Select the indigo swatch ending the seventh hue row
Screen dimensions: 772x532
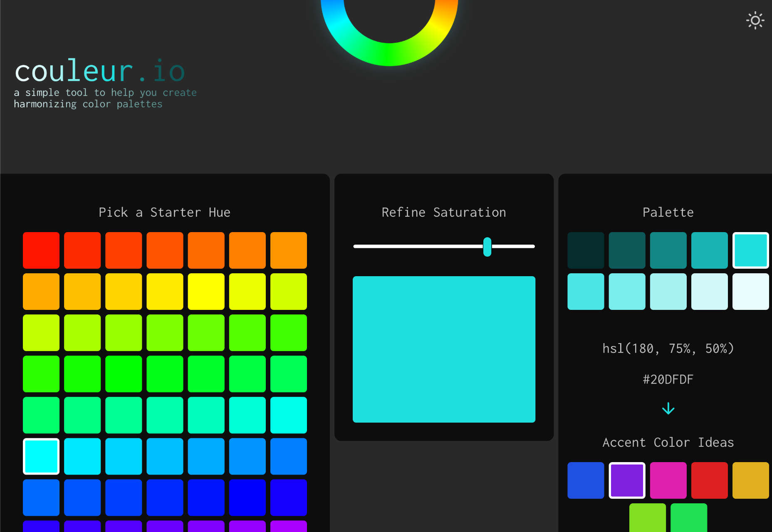(289, 497)
